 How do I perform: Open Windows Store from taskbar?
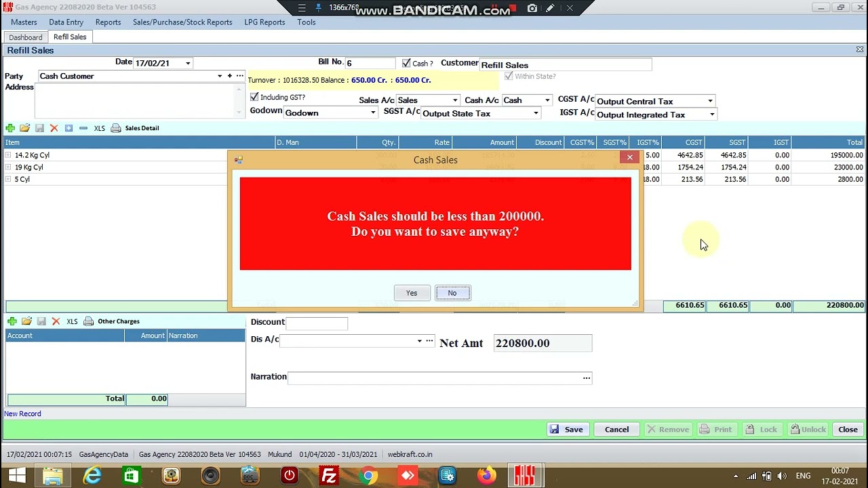click(x=132, y=475)
